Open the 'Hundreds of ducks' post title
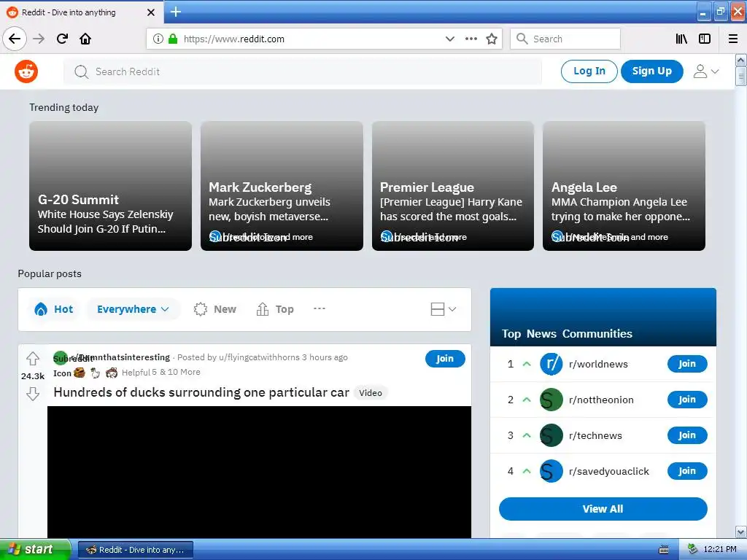Viewport: 747px width, 560px height. point(201,392)
